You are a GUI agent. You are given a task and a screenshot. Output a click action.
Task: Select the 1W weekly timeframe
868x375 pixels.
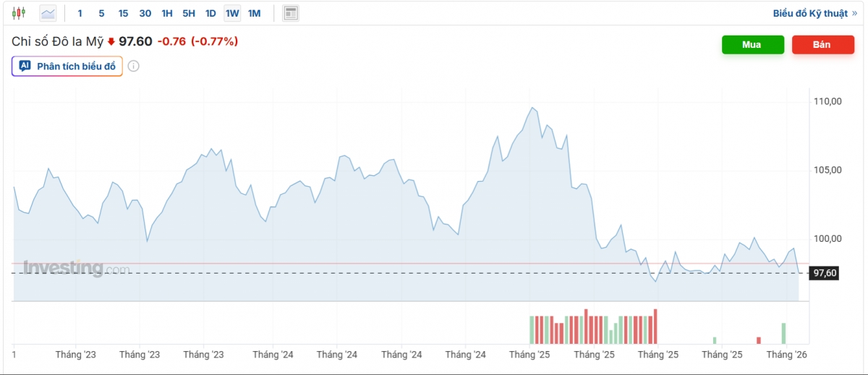pyautogui.click(x=232, y=13)
